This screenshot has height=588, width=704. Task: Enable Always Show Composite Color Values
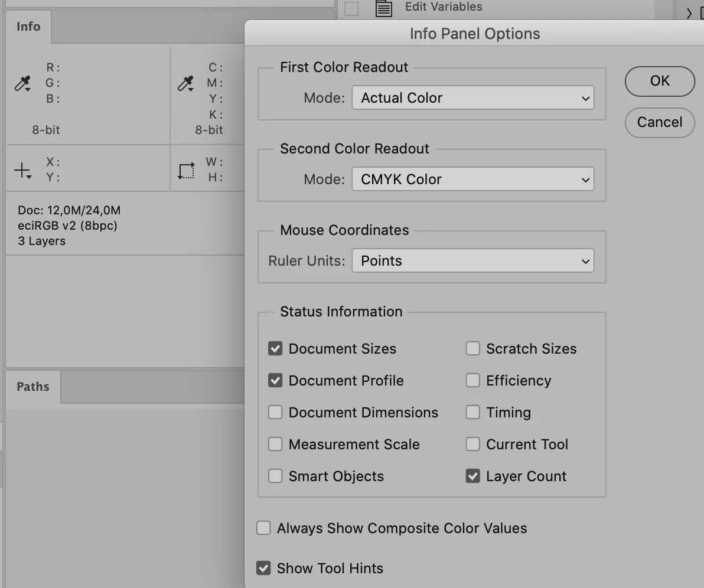(x=263, y=528)
